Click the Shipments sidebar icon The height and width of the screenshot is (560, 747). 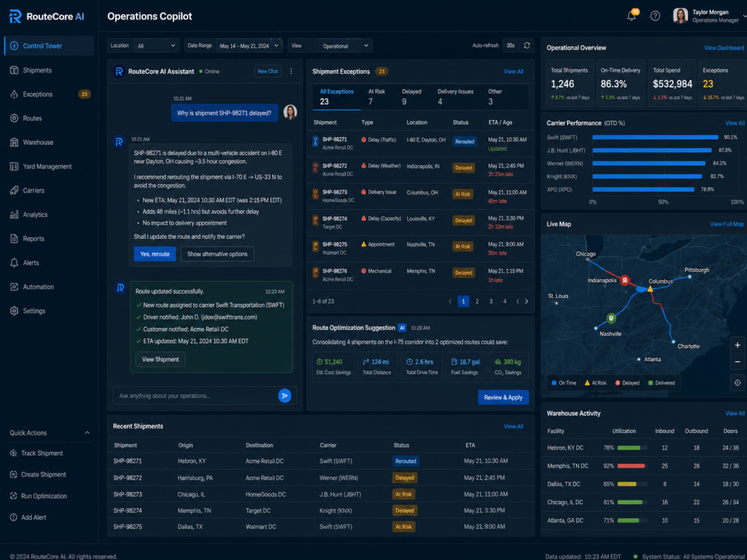pos(14,70)
